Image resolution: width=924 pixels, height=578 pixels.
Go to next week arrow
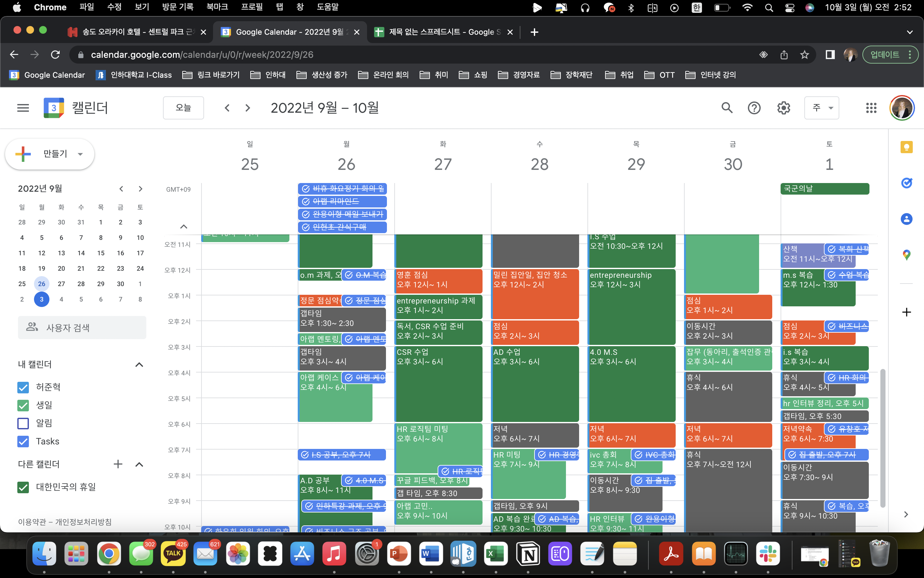pos(248,108)
